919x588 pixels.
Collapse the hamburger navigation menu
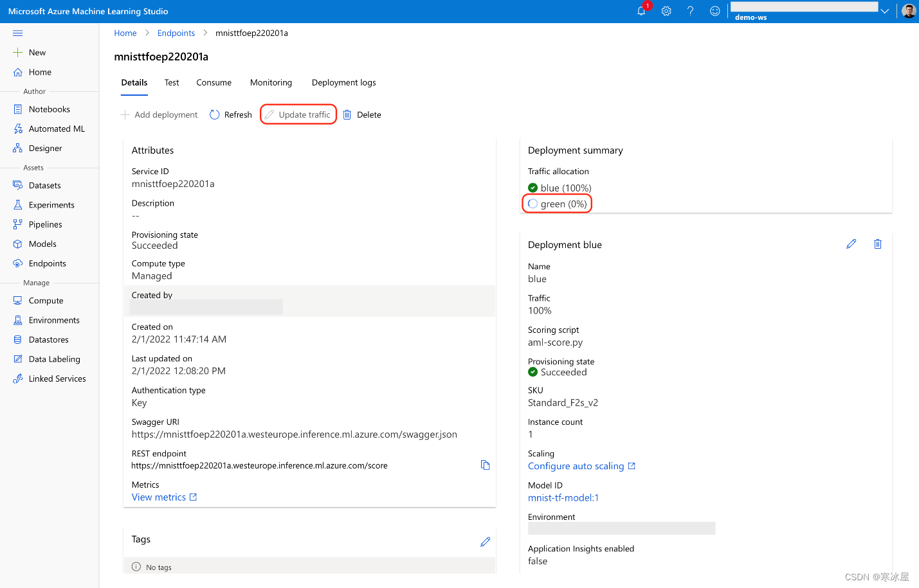pyautogui.click(x=18, y=33)
